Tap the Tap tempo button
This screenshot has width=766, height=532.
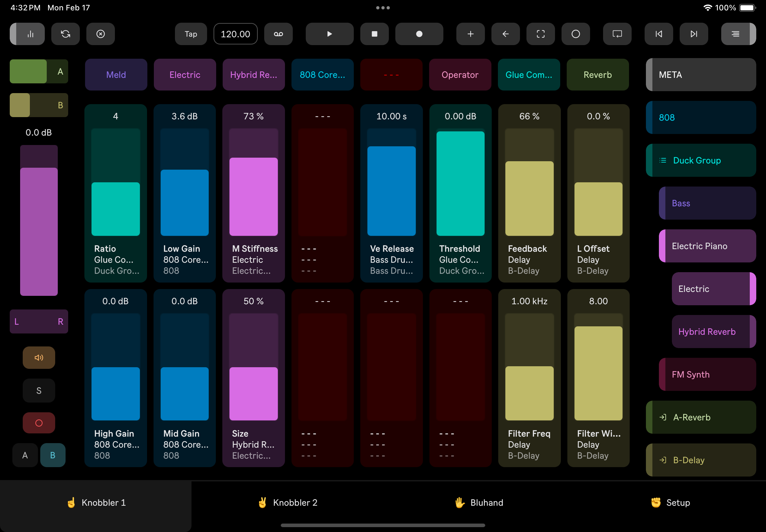click(x=191, y=34)
